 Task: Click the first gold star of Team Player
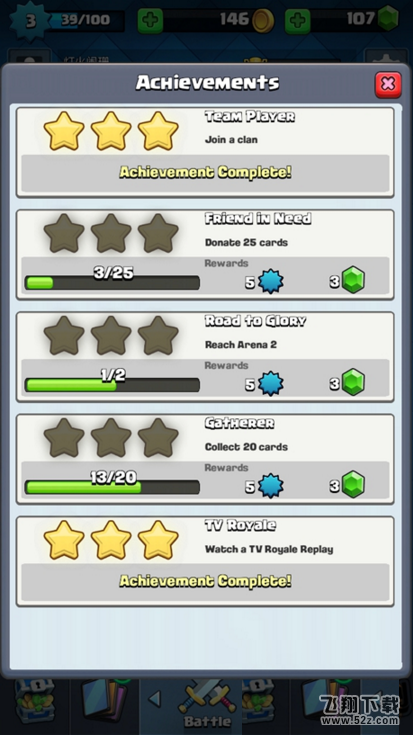click(x=64, y=131)
